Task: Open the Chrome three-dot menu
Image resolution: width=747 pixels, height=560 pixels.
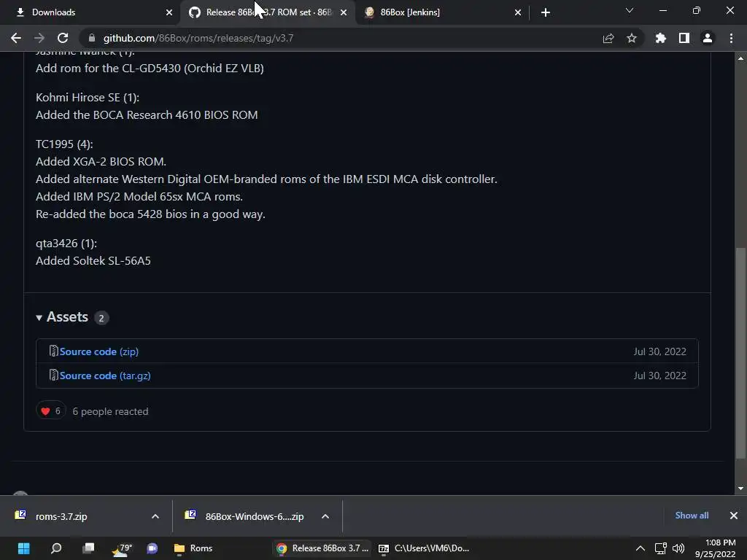Action: click(x=731, y=38)
